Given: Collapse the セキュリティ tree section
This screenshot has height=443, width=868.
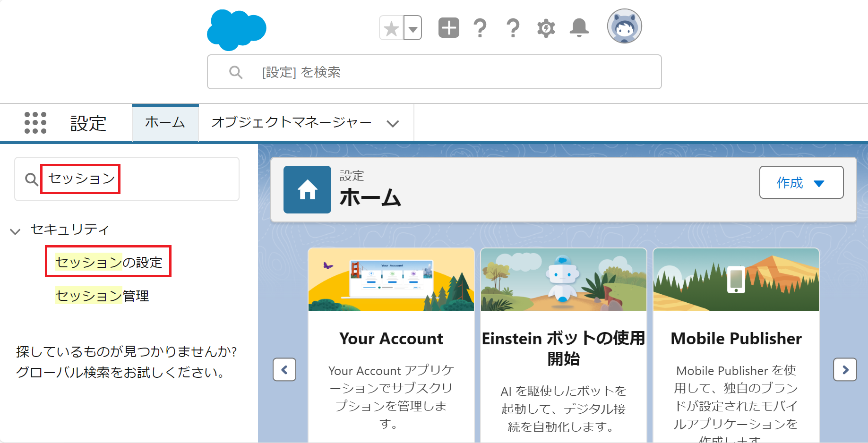Looking at the screenshot, I should click(x=16, y=231).
